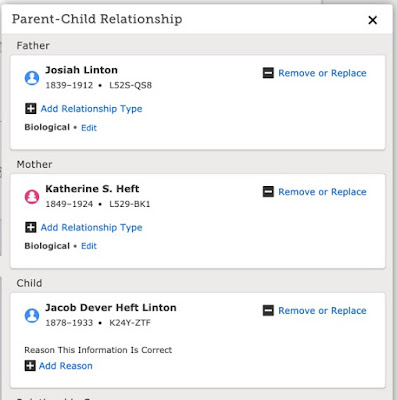Click the pink female icon beside Katherine S. Heft
This screenshot has width=397, height=400.
(32, 197)
